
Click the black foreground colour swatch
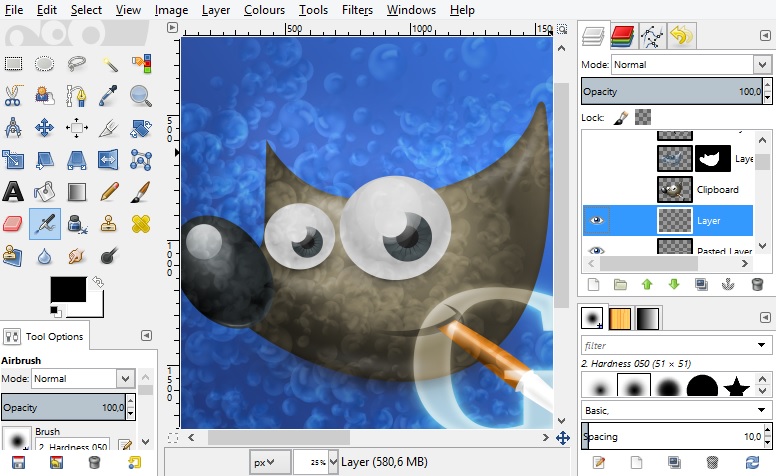click(x=68, y=289)
